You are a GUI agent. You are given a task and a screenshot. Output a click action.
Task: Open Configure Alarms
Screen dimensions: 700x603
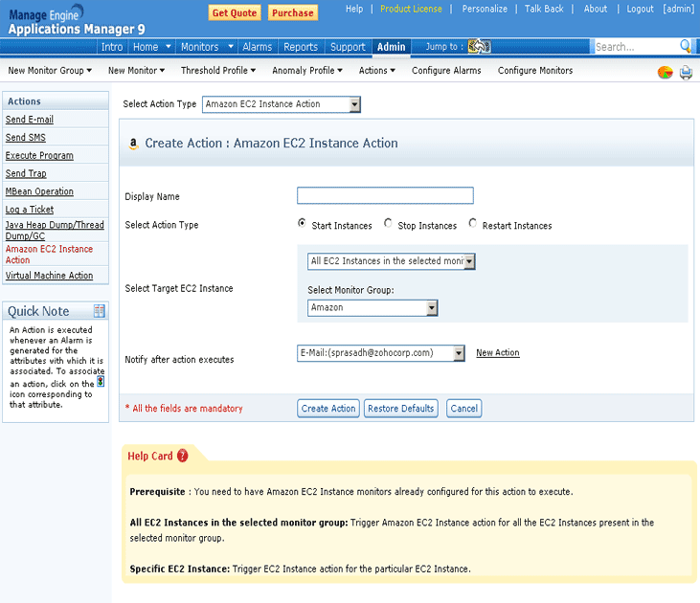446,71
